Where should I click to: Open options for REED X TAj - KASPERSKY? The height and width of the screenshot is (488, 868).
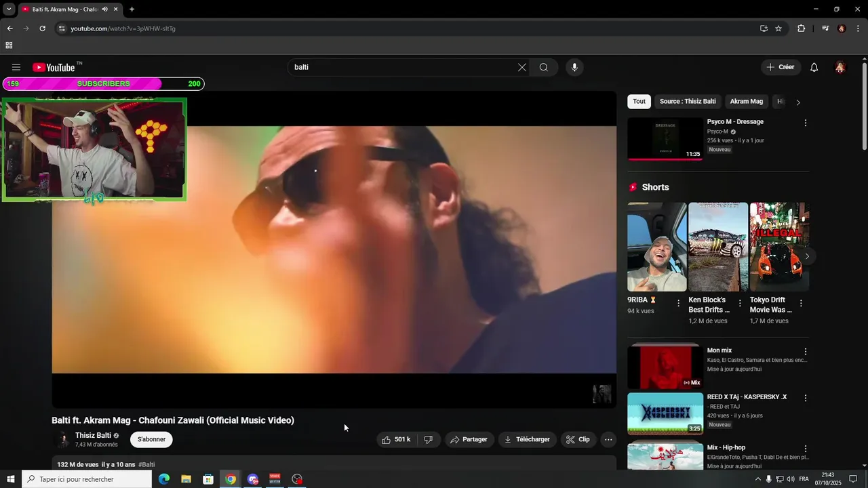pyautogui.click(x=806, y=398)
